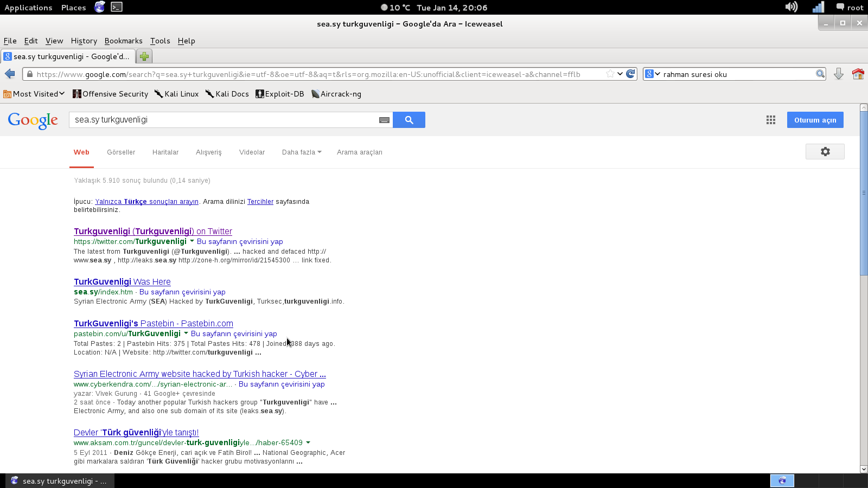
Task: Click the clock showing Tue Jan 14, 20:06
Action: pyautogui.click(x=452, y=8)
